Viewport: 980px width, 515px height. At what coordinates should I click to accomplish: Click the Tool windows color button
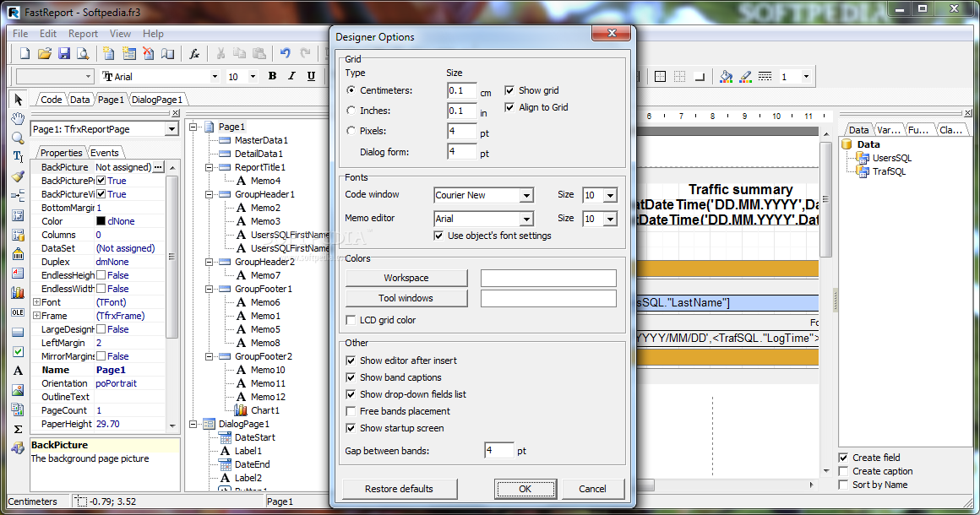(x=406, y=298)
